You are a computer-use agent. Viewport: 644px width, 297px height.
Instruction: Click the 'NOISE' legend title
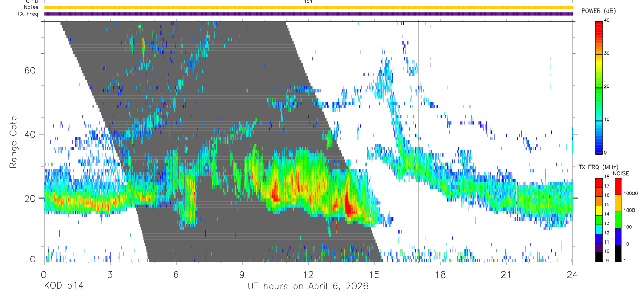coord(620,174)
